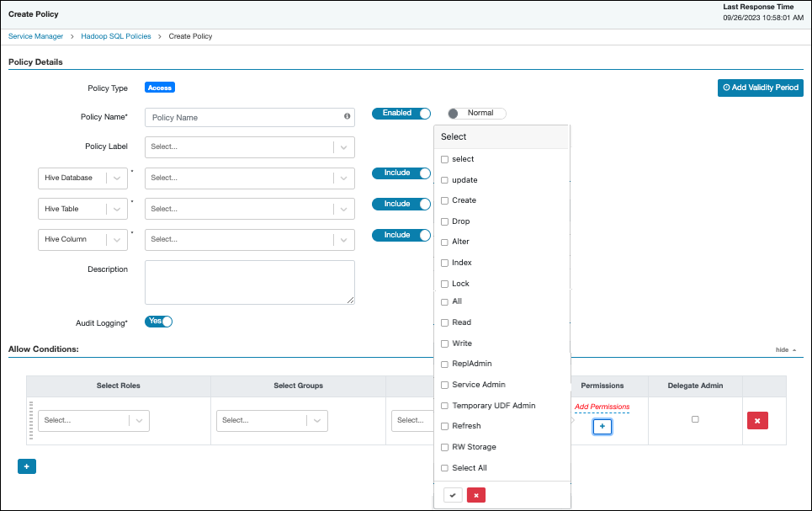Click the red x icon to cancel permission selection
The height and width of the screenshot is (511, 812).
(476, 495)
